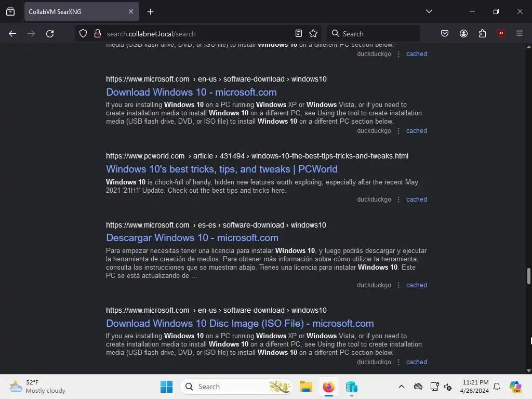Open options dots beside Descargar result's duckduckgo
The height and width of the screenshot is (399, 532).
[398, 285]
